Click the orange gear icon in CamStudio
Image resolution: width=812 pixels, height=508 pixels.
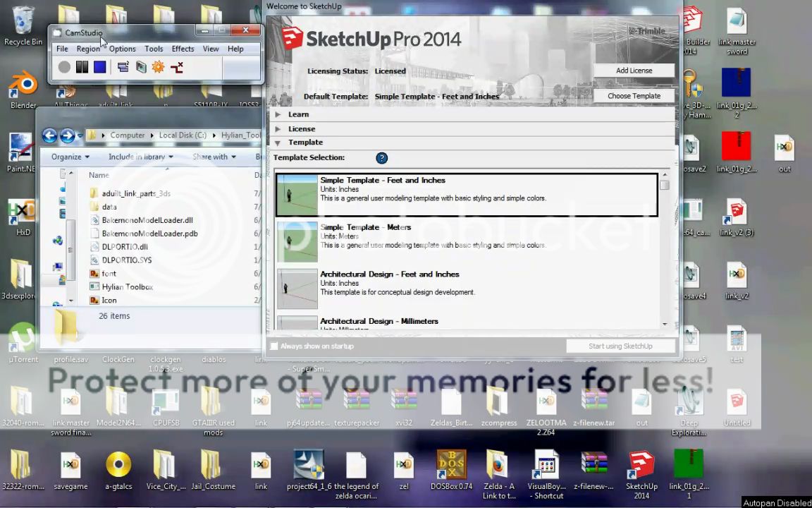tap(158, 67)
